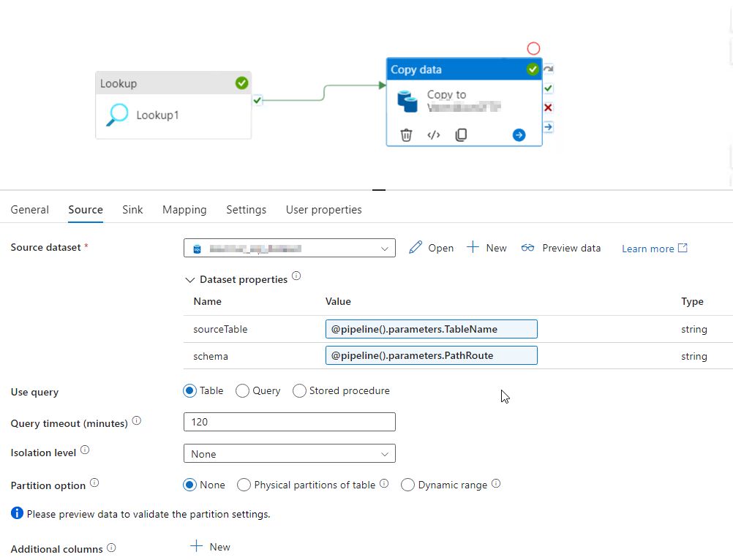
Task: Delete the Copy data activity with trash icon
Action: click(x=406, y=135)
